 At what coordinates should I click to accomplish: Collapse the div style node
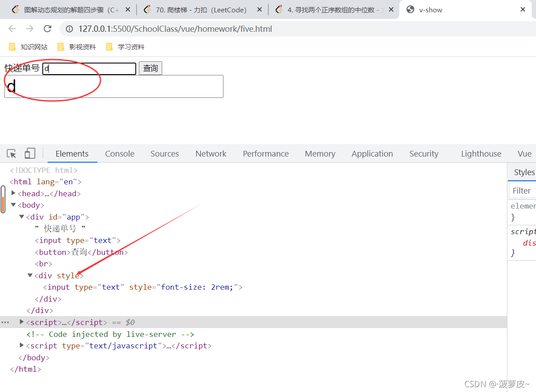[30, 275]
